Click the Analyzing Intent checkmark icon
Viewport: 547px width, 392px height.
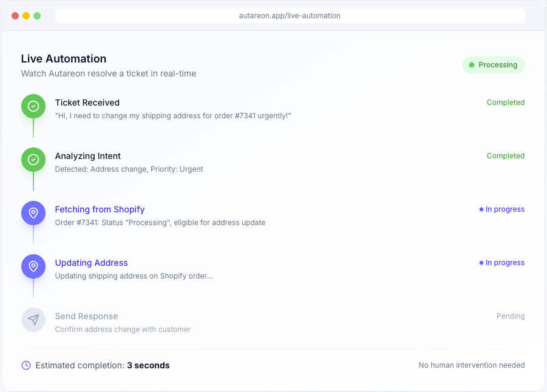[33, 159]
